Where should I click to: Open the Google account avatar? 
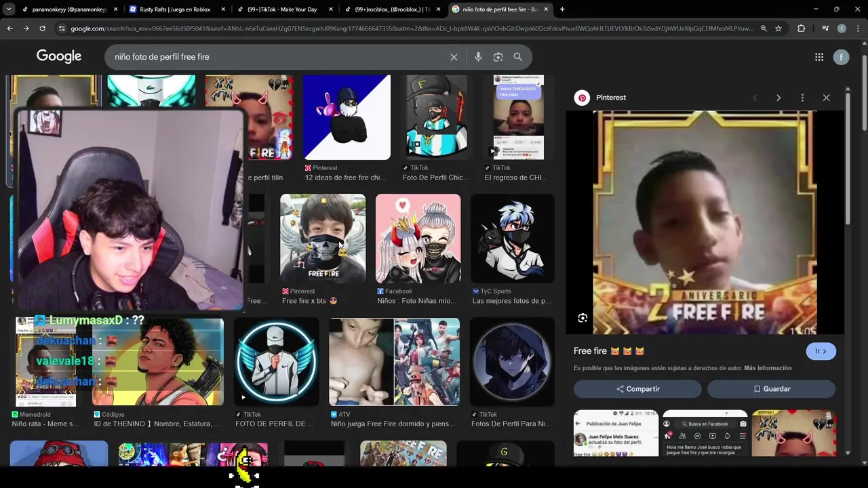point(841,58)
